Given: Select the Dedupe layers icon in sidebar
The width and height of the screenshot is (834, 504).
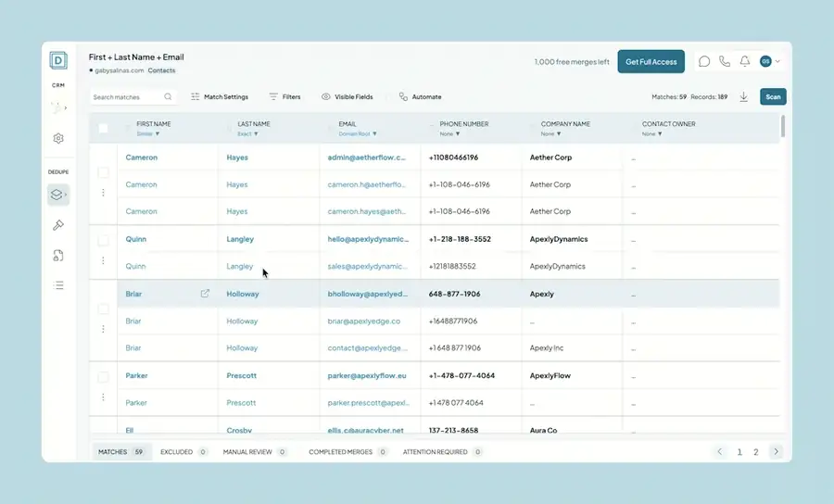Looking at the screenshot, I should click(58, 195).
